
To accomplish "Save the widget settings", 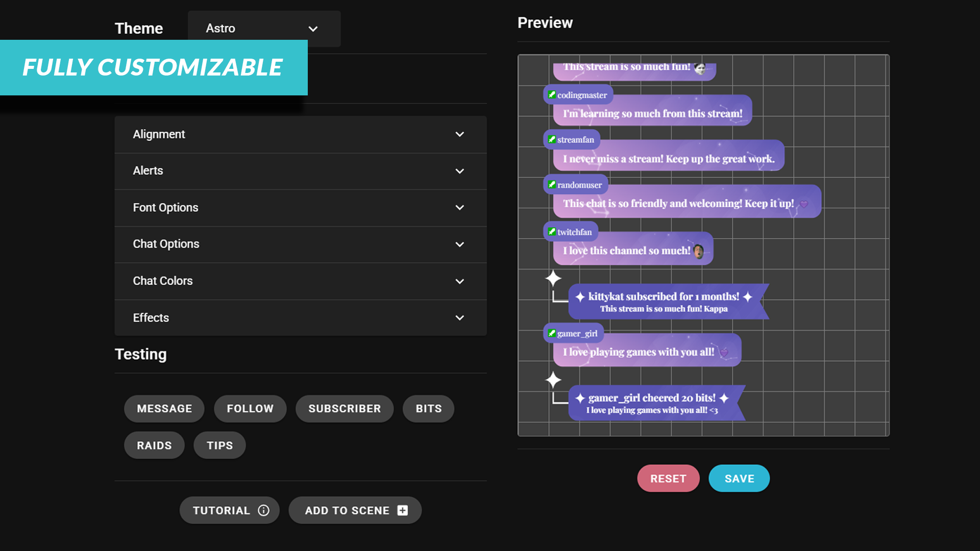I will click(739, 478).
